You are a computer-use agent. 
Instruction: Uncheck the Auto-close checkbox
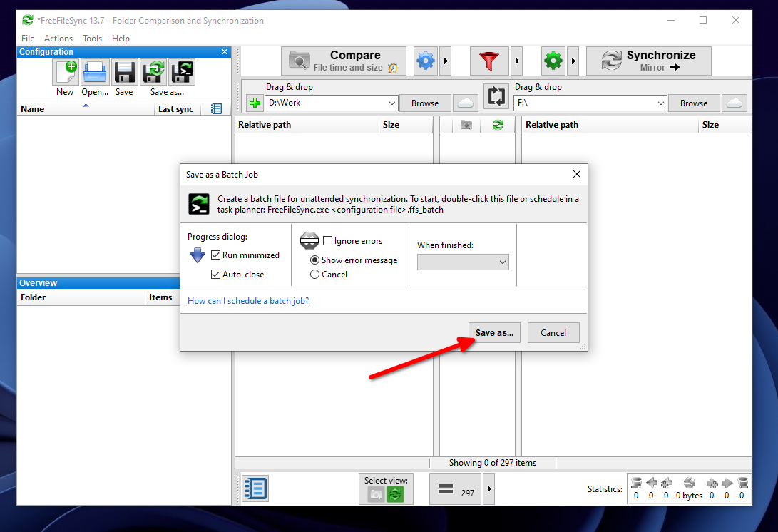coord(215,274)
